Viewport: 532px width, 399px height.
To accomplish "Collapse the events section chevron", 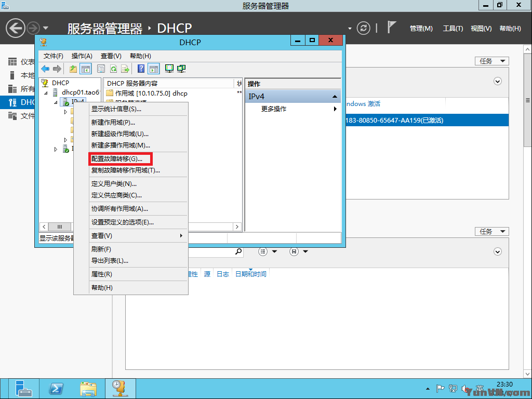I will 497,252.
